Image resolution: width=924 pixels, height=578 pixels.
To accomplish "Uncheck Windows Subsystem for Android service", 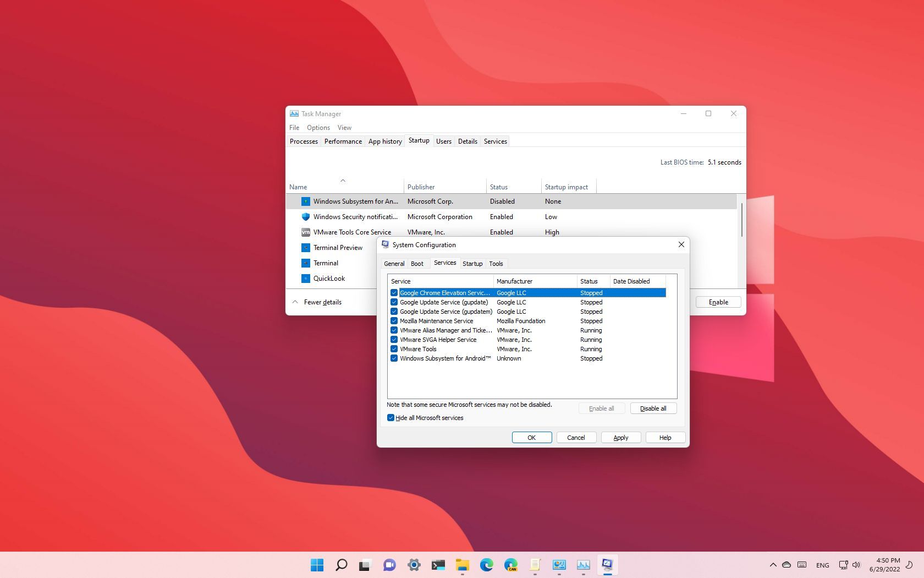I will [394, 358].
